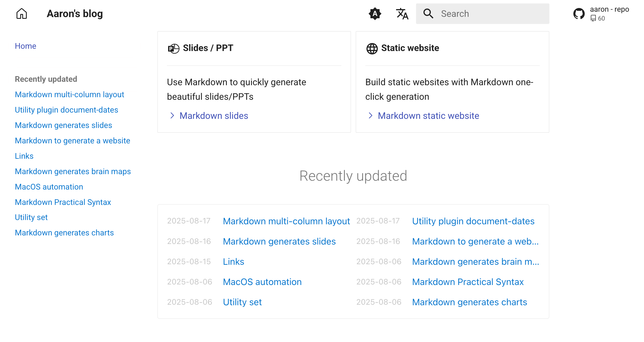Image resolution: width=644 pixels, height=342 pixels.
Task: Switch the site language via translate toggle
Action: click(x=402, y=13)
